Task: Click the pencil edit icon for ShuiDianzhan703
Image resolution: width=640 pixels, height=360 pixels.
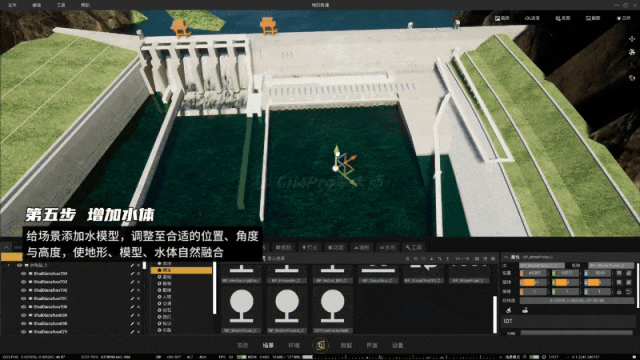Action: tap(132, 282)
